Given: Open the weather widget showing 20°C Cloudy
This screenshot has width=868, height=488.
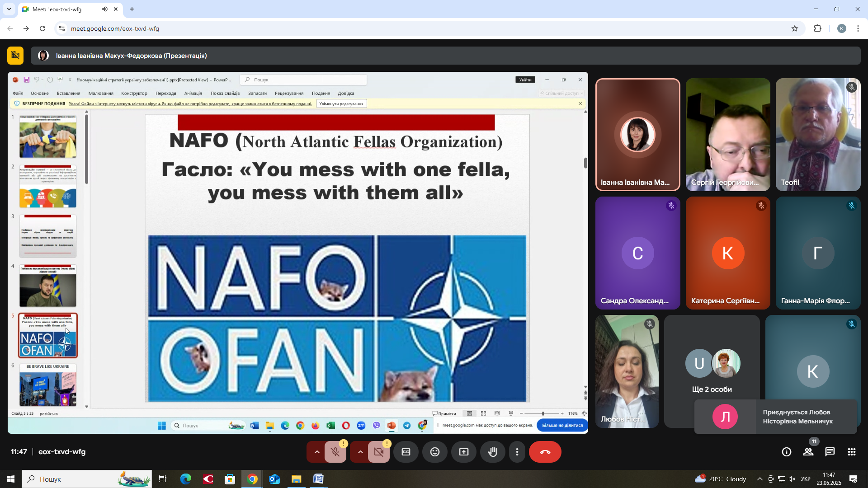Looking at the screenshot, I should coord(721,479).
